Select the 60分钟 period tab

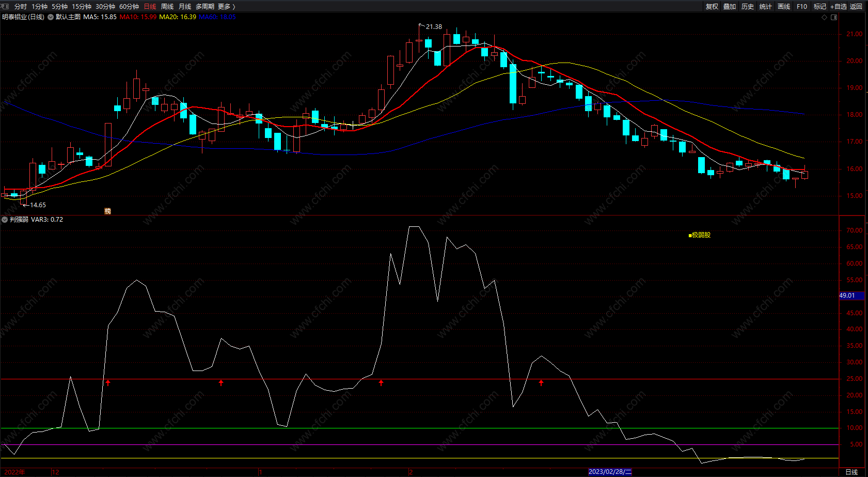pyautogui.click(x=129, y=6)
